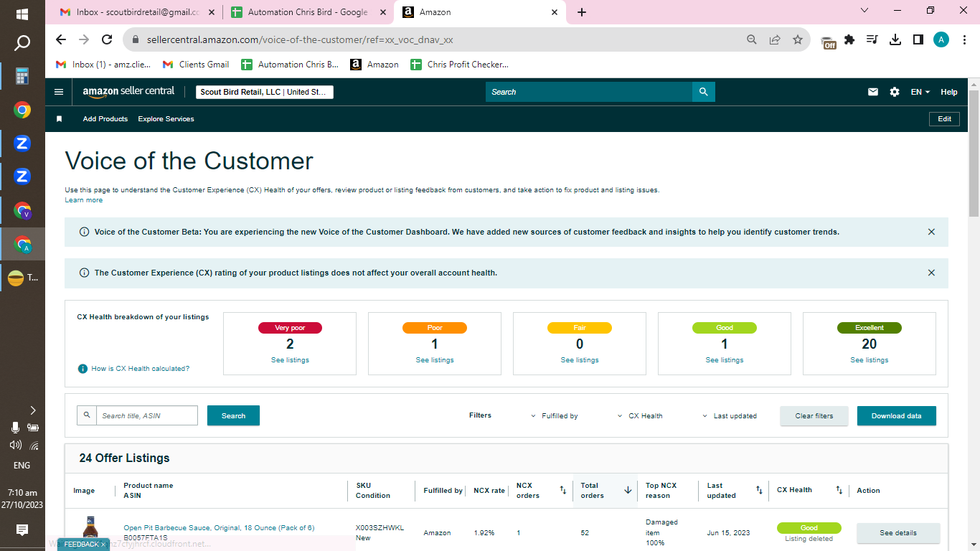
Task: Click the Download data button
Action: [897, 416]
